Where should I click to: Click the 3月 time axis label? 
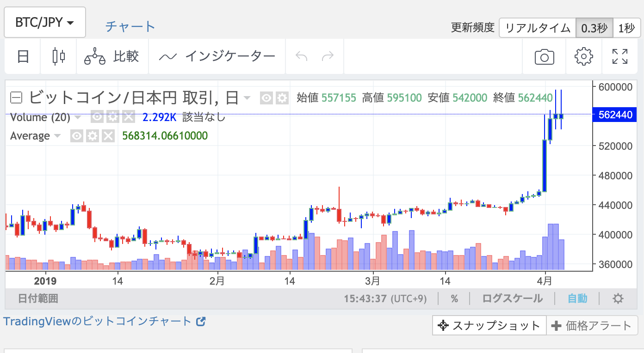pyautogui.click(x=372, y=280)
